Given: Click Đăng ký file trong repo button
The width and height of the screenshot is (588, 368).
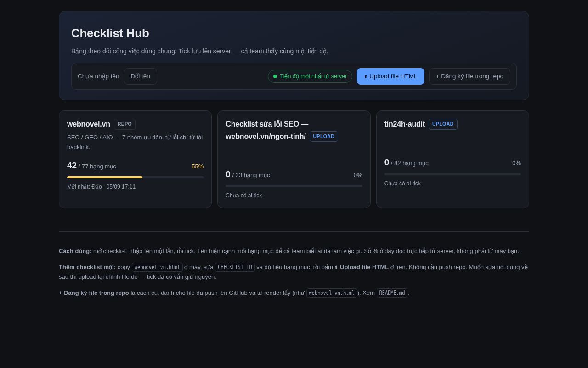Looking at the screenshot, I should click(469, 76).
